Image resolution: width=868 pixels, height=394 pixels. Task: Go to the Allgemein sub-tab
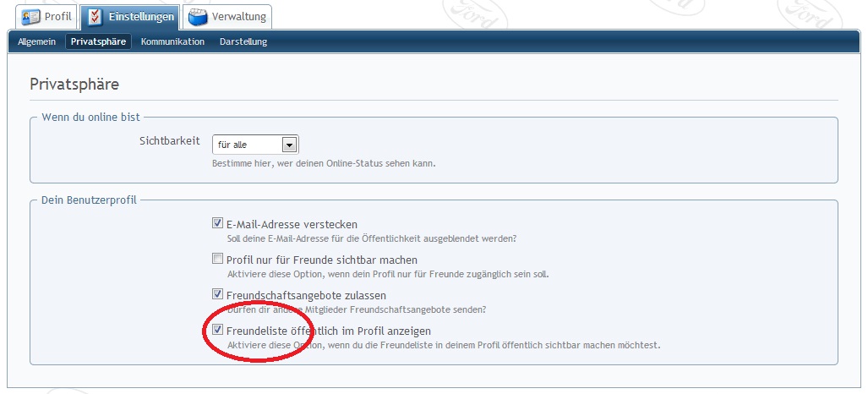point(36,41)
